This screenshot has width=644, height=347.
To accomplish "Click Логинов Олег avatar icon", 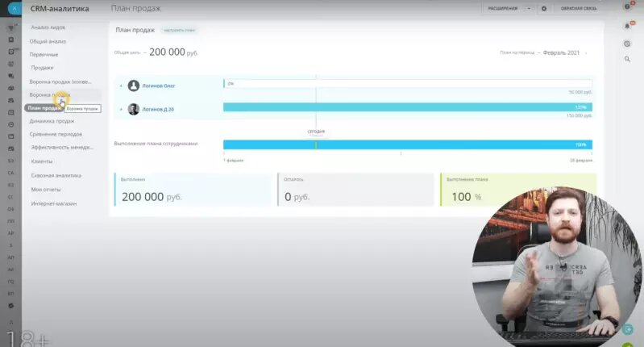I will [134, 86].
